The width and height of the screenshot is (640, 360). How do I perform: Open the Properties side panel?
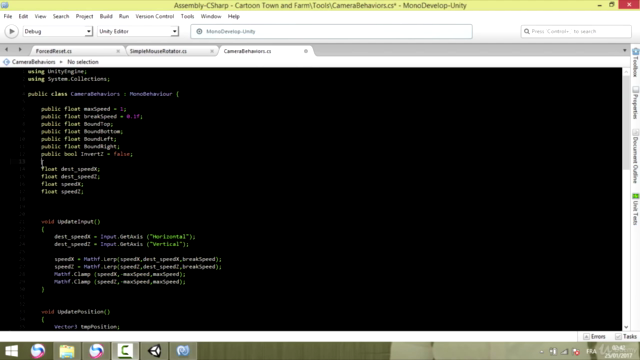[636, 102]
